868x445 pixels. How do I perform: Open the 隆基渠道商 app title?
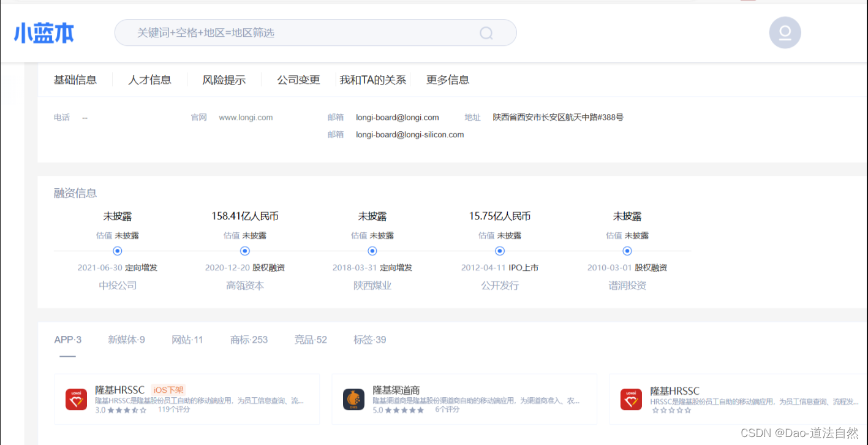(x=398, y=390)
